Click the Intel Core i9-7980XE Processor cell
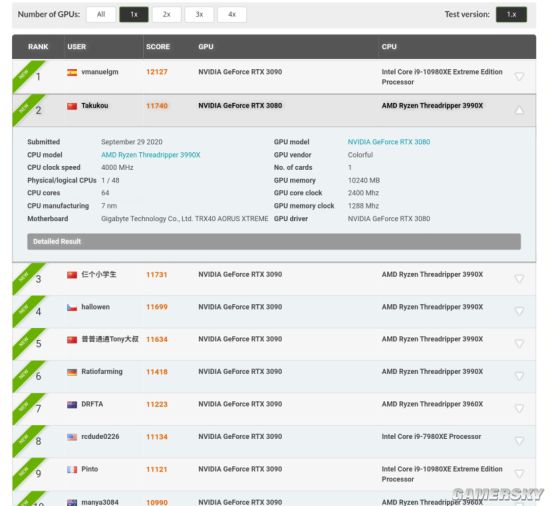The width and height of the screenshot is (550, 506). [x=431, y=437]
